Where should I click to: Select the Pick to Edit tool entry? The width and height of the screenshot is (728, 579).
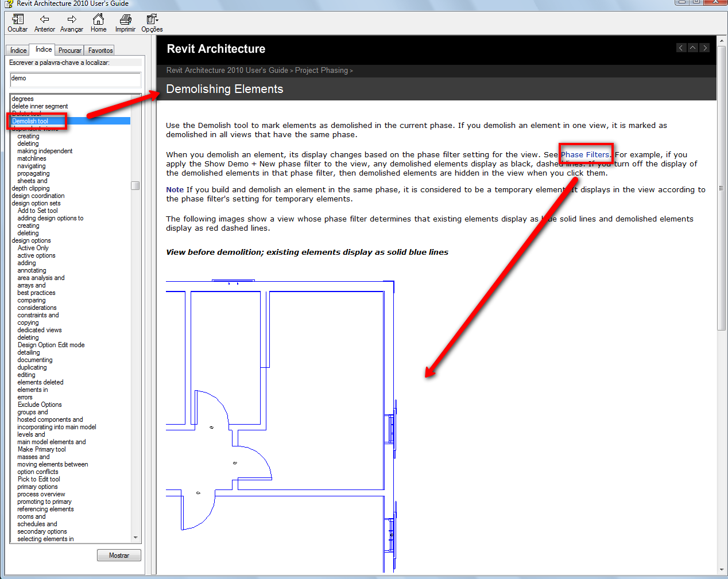click(x=38, y=479)
